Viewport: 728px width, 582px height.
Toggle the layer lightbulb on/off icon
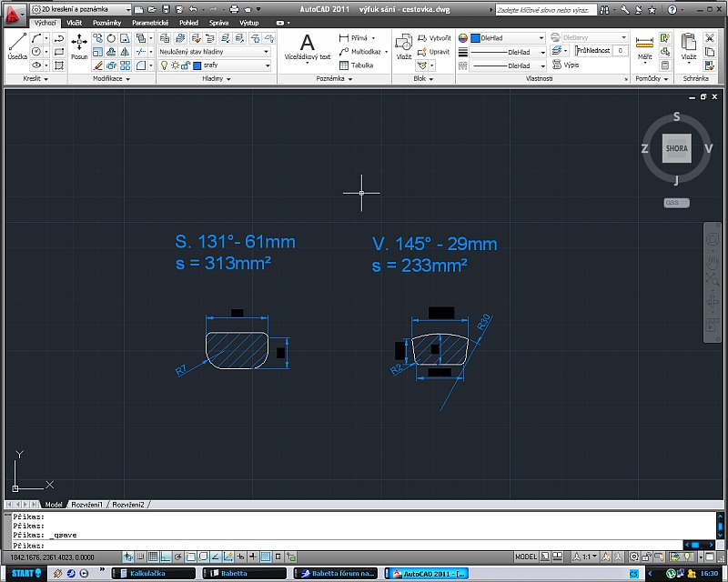coord(164,65)
